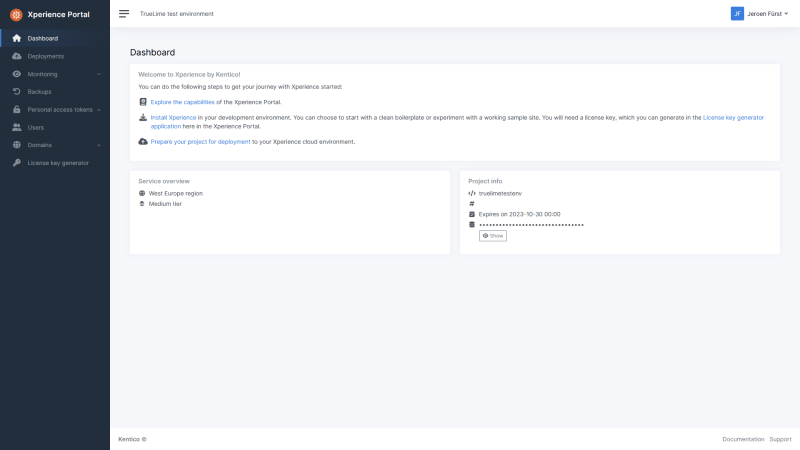This screenshot has width=800, height=450.
Task: Click the calendar icon beside the expiry date
Action: (472, 214)
